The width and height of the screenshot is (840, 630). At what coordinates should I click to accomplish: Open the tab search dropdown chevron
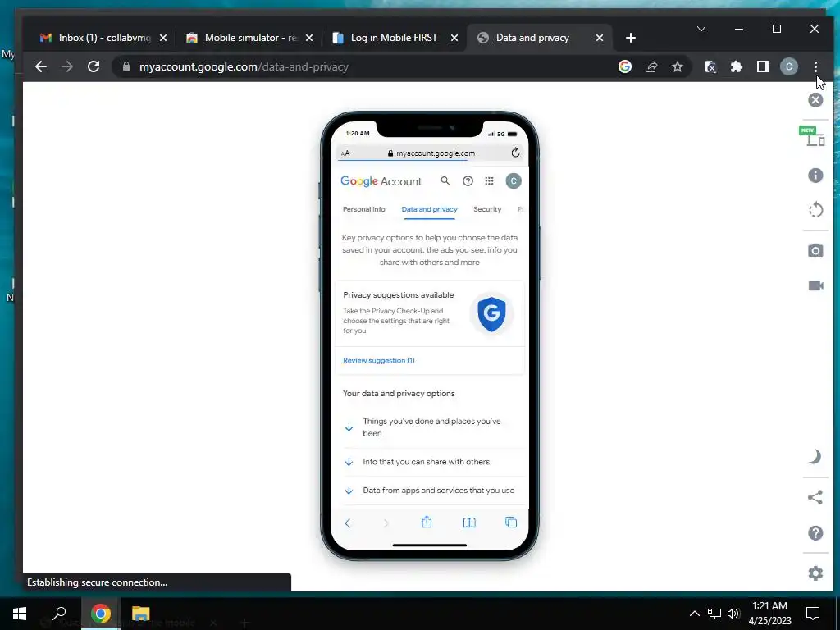click(x=701, y=29)
